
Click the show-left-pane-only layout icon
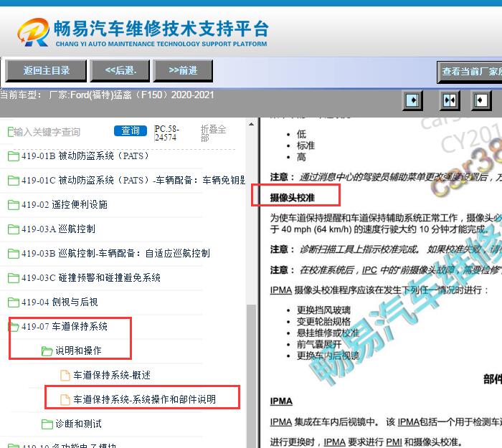click(412, 100)
